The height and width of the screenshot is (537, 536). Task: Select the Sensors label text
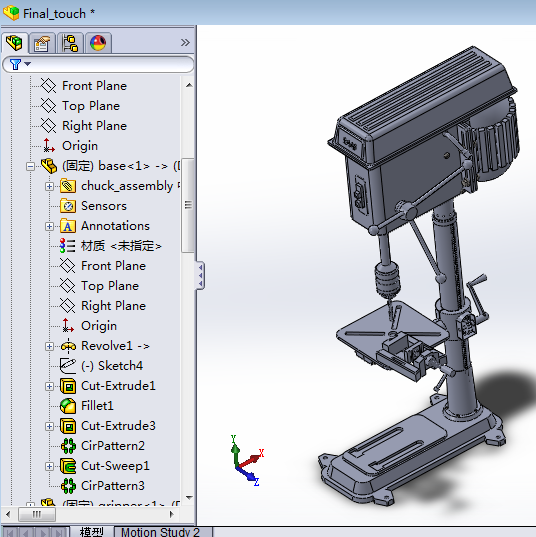(104, 206)
